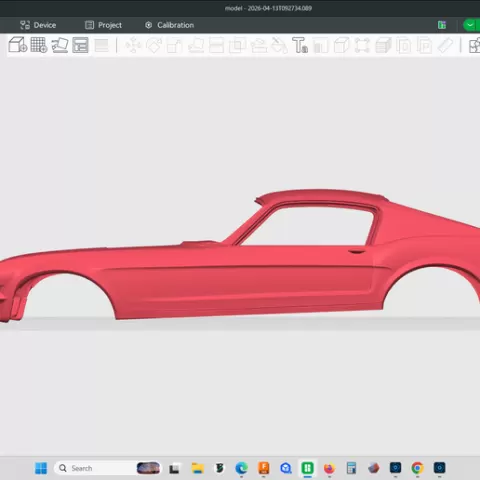
Task: Open the Calibration tab
Action: coord(169,25)
